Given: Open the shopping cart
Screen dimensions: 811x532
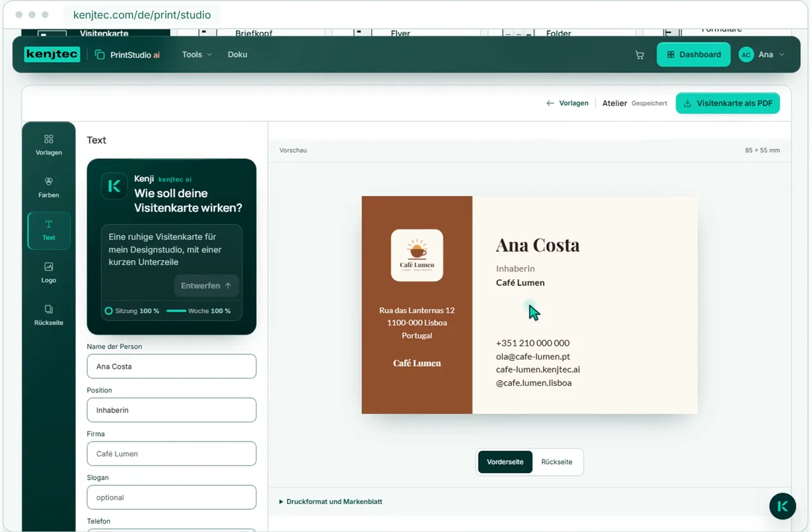Looking at the screenshot, I should coord(639,55).
